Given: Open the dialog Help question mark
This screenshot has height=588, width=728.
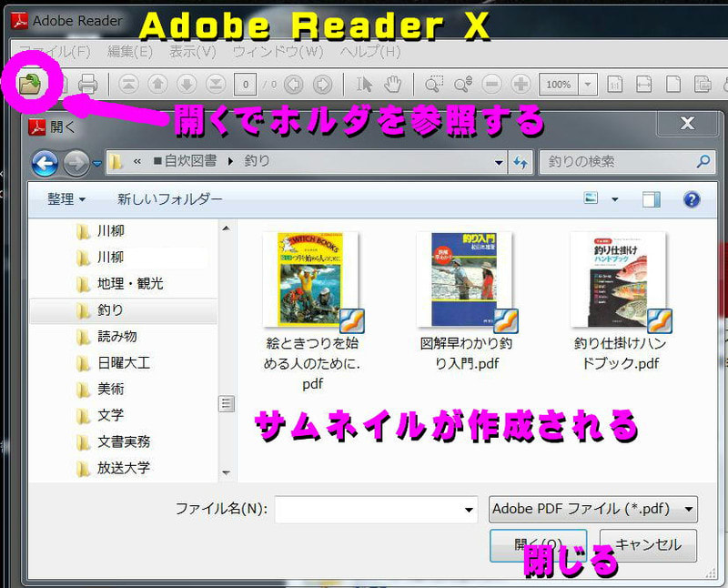Looking at the screenshot, I should coord(692,199).
